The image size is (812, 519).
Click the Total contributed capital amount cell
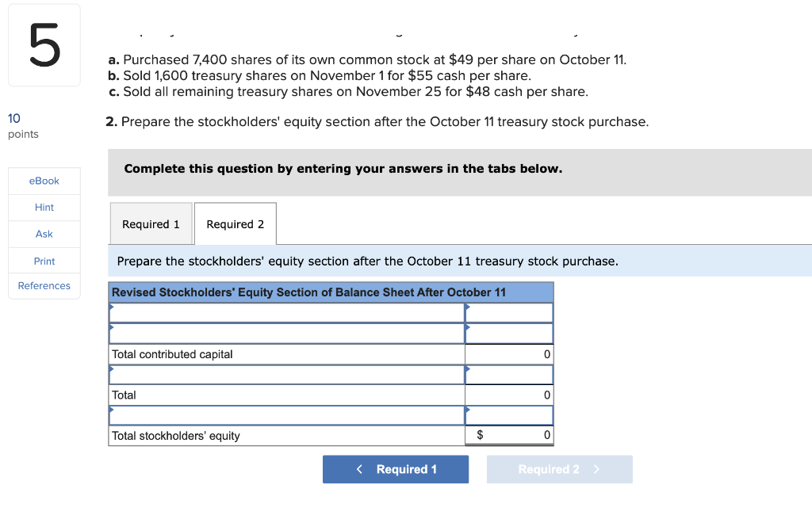pyautogui.click(x=508, y=353)
